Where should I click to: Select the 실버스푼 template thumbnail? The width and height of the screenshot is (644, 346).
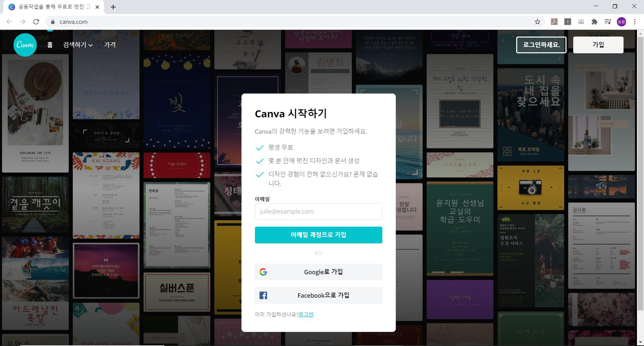click(x=177, y=292)
